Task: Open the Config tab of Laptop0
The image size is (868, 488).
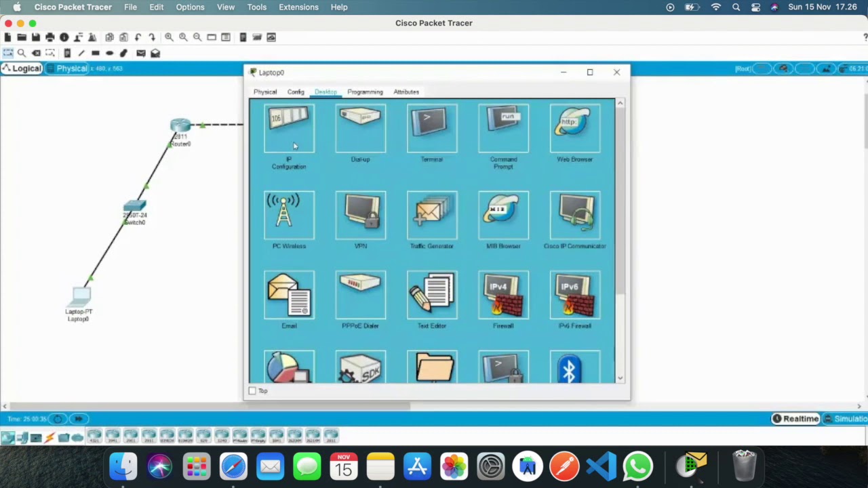Action: [296, 92]
